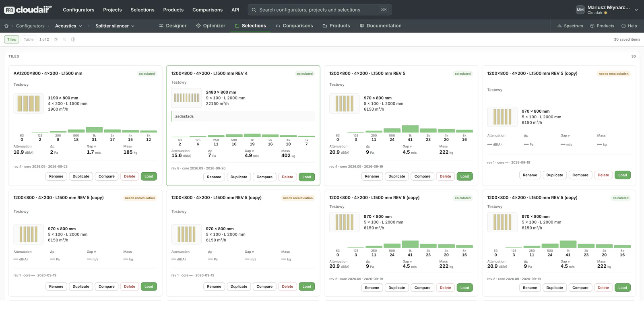644x326 pixels.
Task: Compare the 970 × 800 REV 5 selection
Action: coord(422,176)
